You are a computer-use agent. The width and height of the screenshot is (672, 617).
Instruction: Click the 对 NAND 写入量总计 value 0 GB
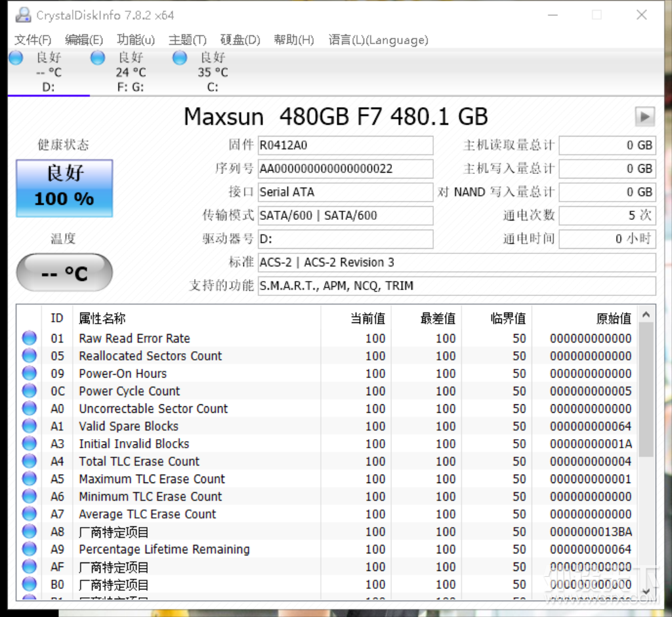pos(607,192)
